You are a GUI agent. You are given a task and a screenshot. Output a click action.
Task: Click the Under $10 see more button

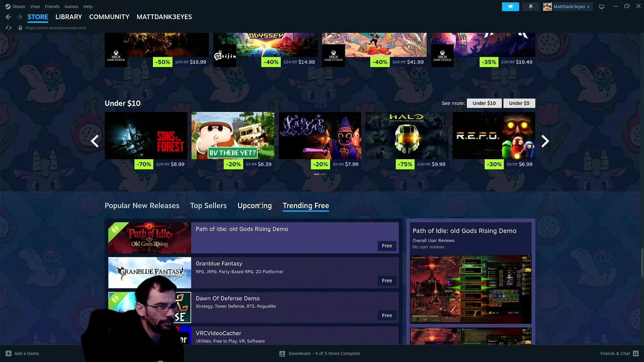coord(484,103)
